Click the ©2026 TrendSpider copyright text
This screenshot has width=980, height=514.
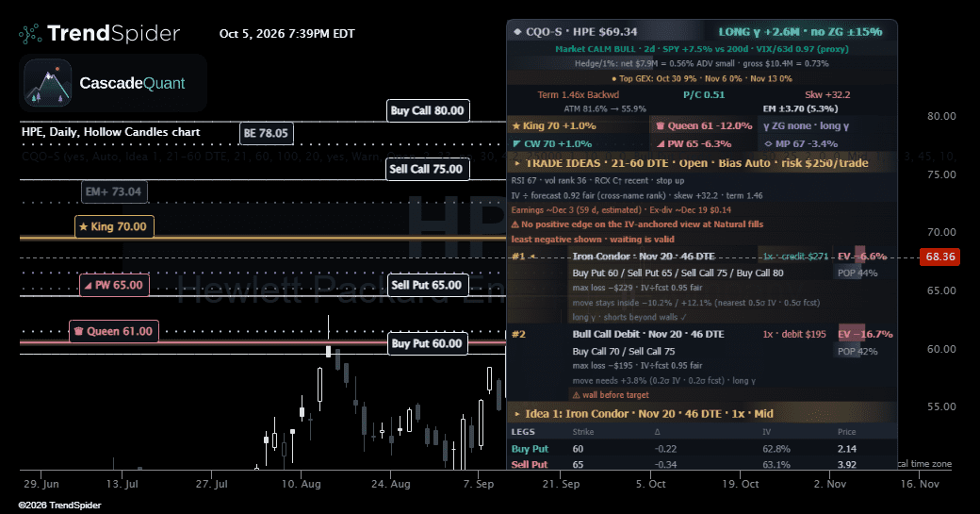pos(59,506)
